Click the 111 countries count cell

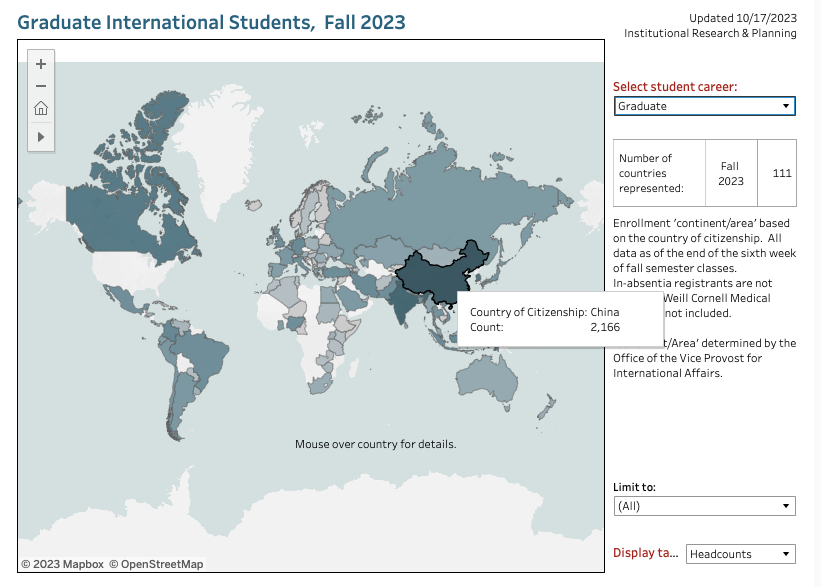coord(781,173)
